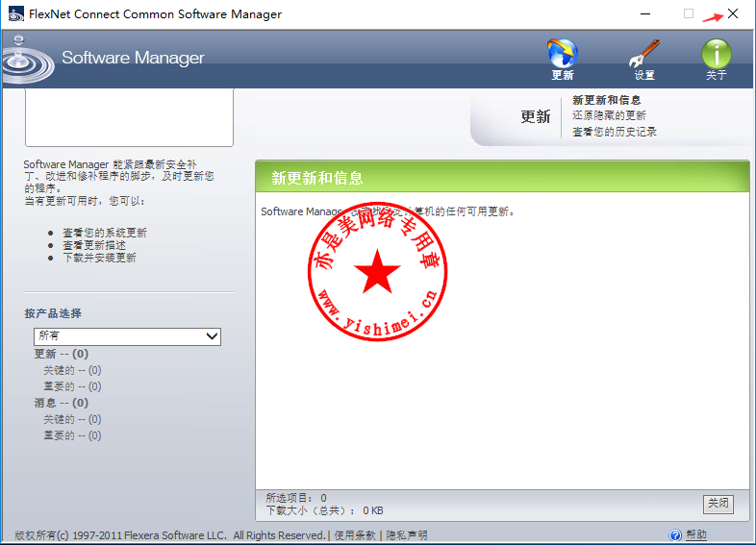Select 关键的 -- (0) under 更新
The width and height of the screenshot is (756, 545).
point(72,370)
